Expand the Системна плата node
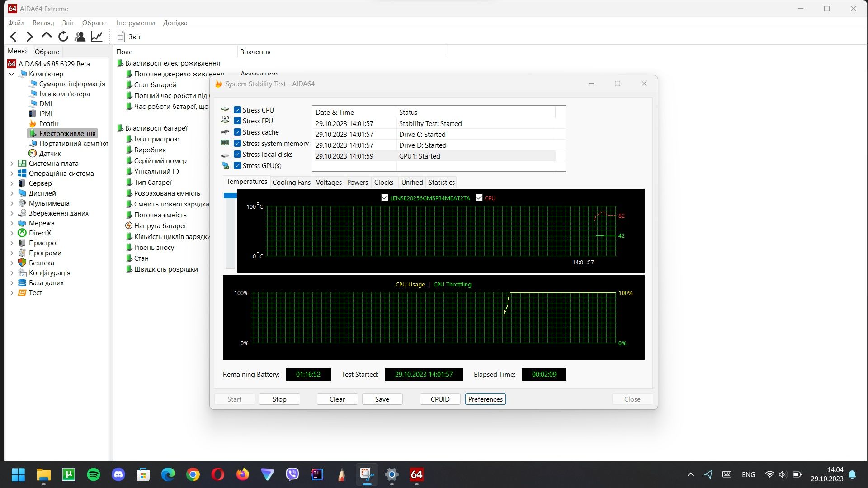This screenshot has width=868, height=488. 12,164
